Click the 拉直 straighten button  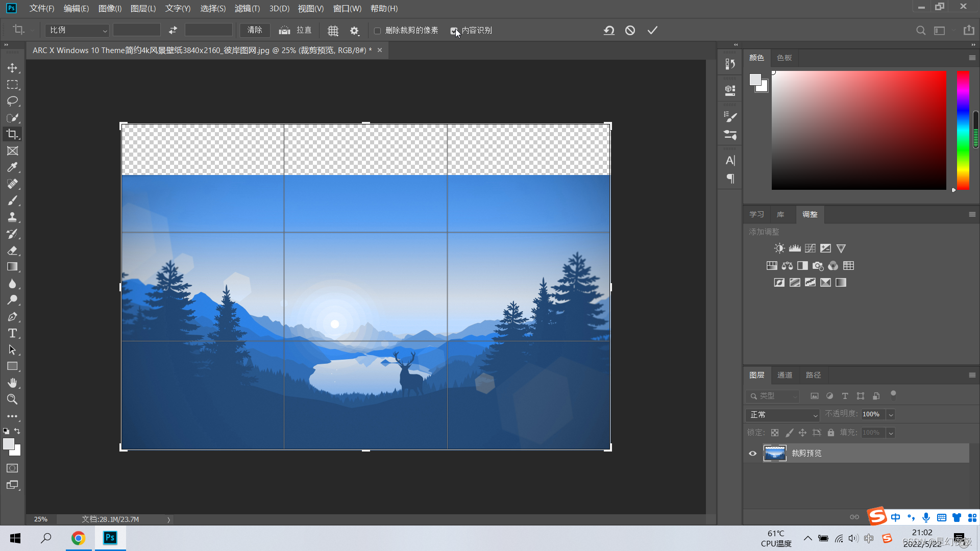pos(296,30)
